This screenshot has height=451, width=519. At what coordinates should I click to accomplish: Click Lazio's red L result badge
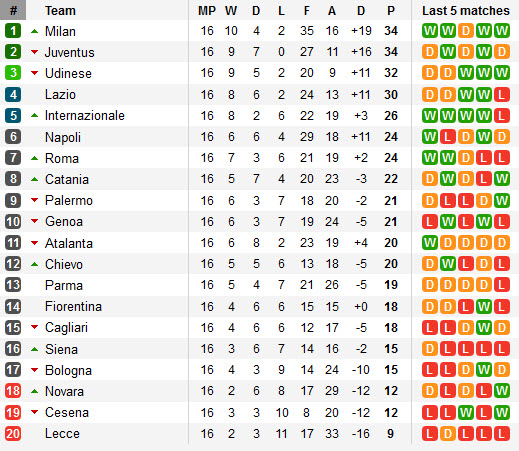click(502, 95)
